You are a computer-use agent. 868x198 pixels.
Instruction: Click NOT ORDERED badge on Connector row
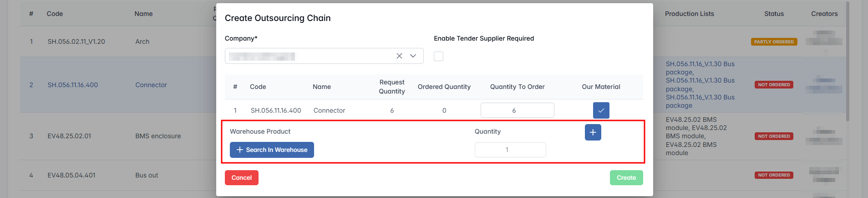tap(773, 85)
